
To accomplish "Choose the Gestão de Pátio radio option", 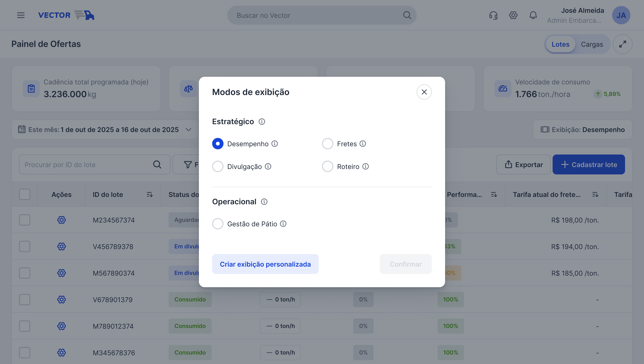I will 218,224.
